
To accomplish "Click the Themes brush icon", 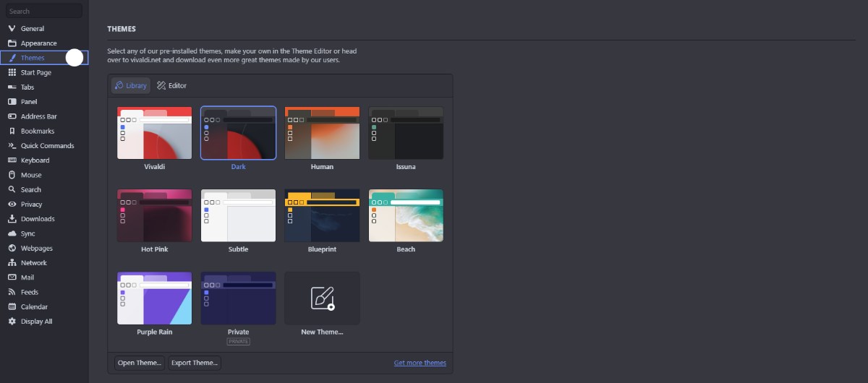I will click(12, 58).
